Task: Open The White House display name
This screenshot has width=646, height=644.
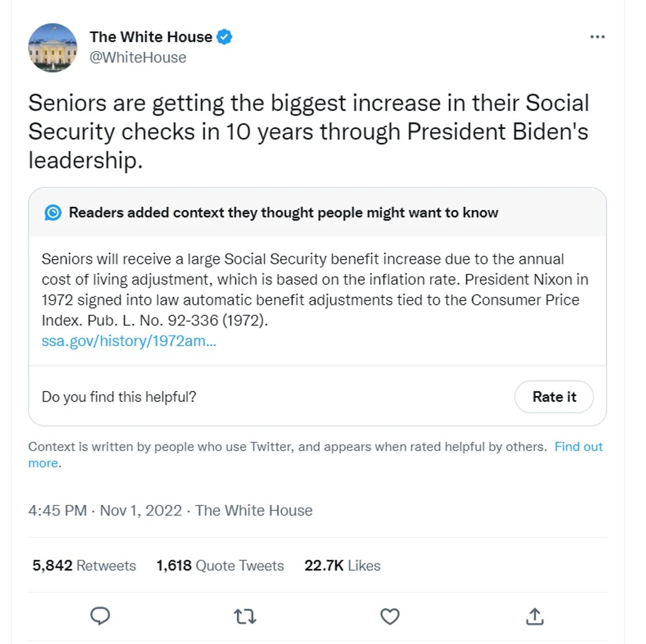Action: 151,37
